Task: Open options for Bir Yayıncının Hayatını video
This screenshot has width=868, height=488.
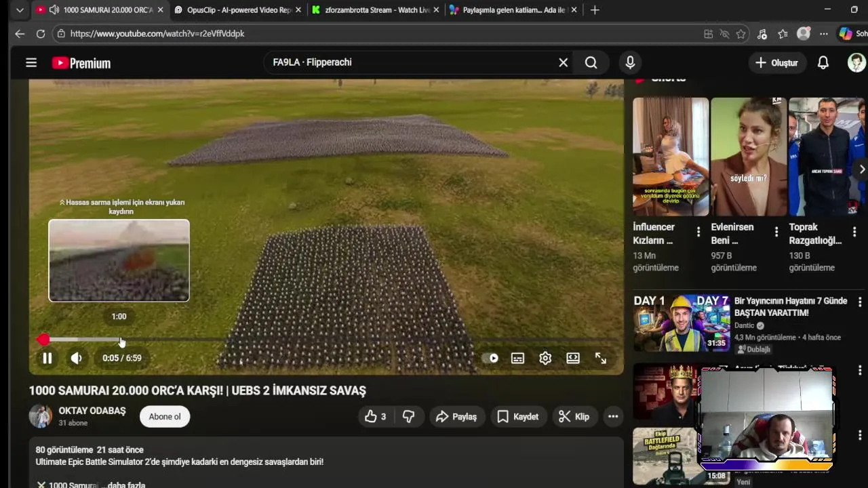Action: pos(860,302)
